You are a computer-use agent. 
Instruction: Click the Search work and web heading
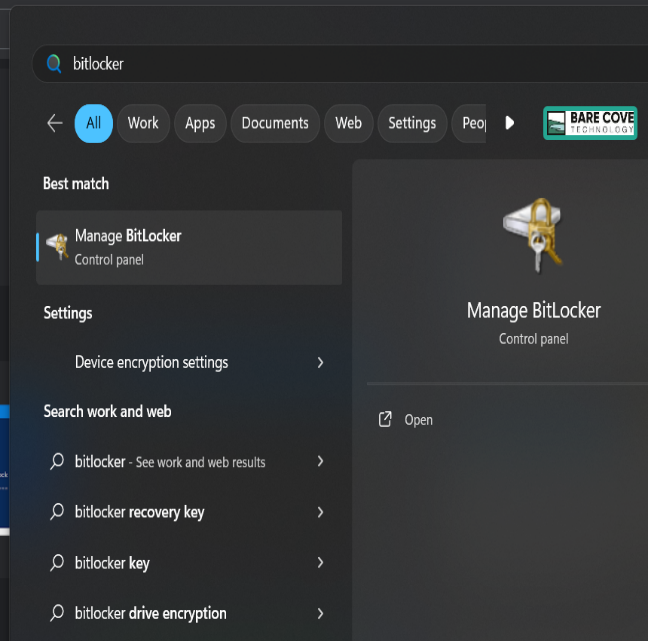[107, 412]
